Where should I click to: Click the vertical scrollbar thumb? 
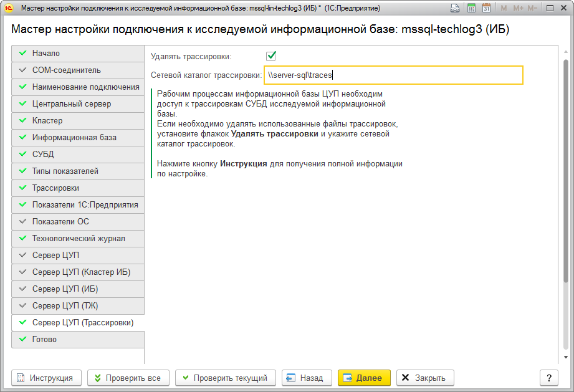click(x=566, y=170)
